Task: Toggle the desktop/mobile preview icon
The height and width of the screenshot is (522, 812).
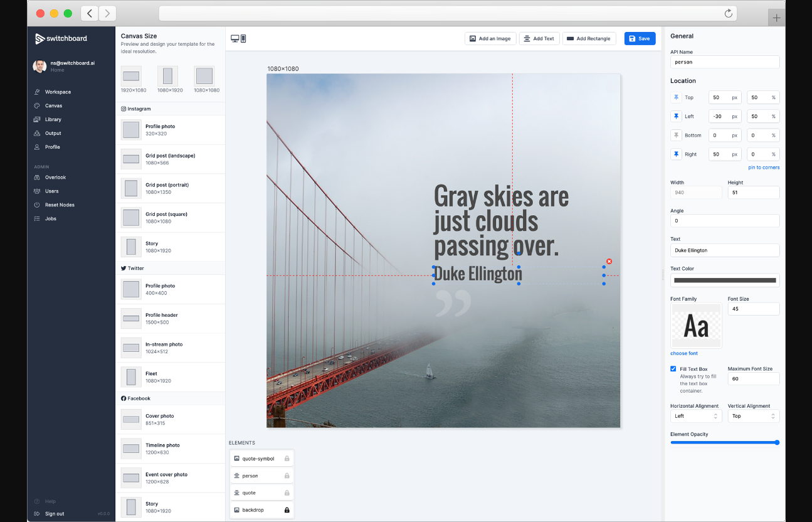Action: tap(238, 39)
